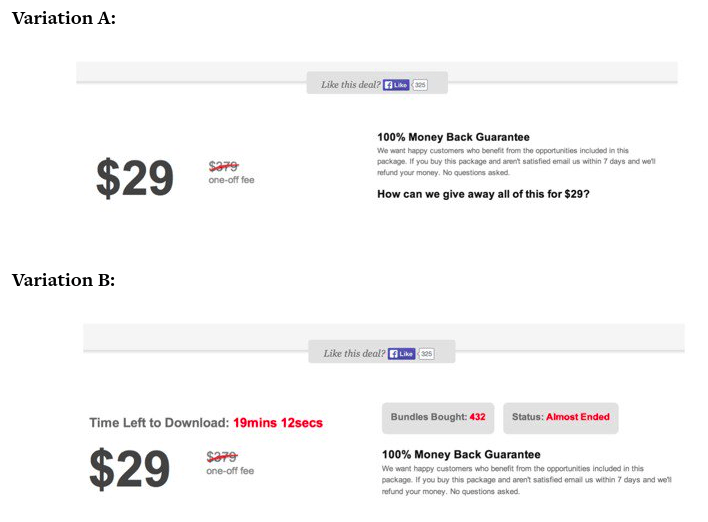Viewport: 708px width, 522px height.
Task: Click the large $29 price in Variation A
Action: (135, 177)
